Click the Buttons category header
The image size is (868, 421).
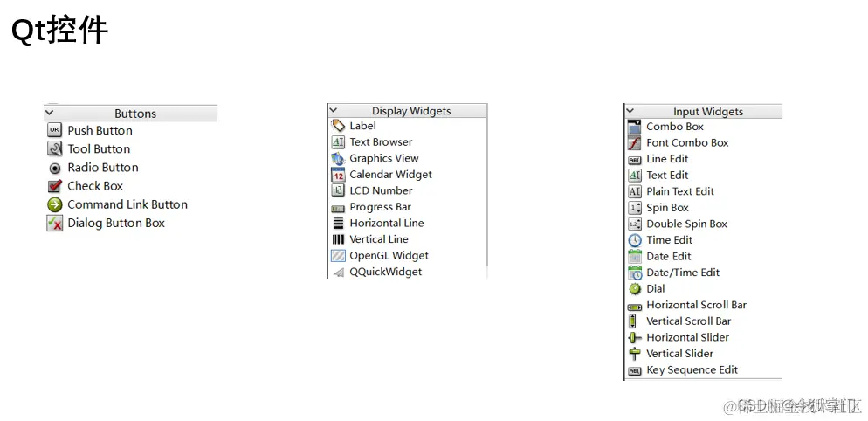pyautogui.click(x=131, y=113)
